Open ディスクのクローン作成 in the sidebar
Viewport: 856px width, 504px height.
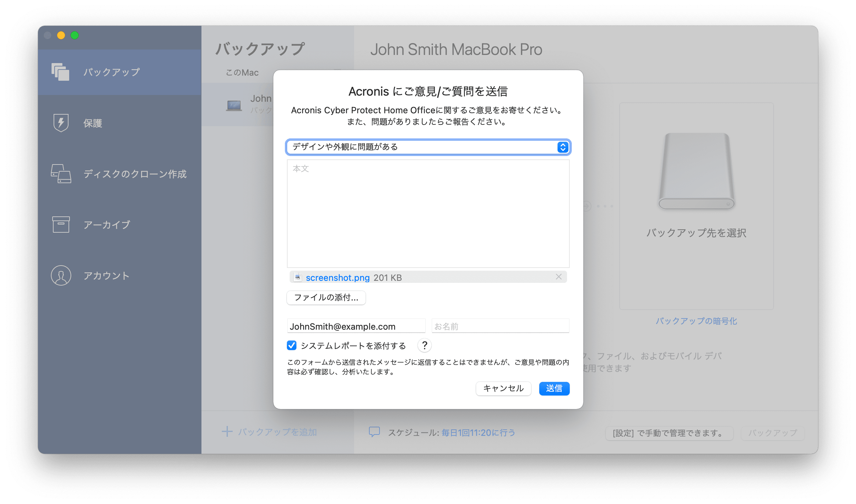pyautogui.click(x=119, y=174)
